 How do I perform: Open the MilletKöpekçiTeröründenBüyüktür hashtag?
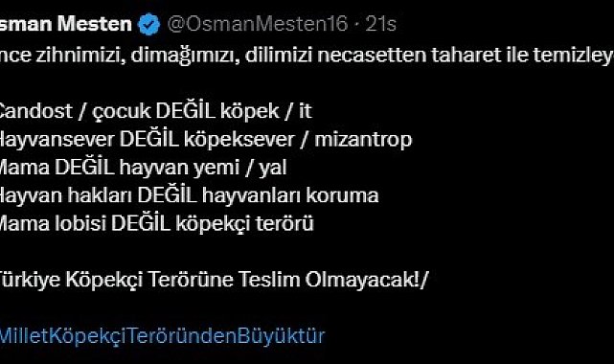pos(162,336)
